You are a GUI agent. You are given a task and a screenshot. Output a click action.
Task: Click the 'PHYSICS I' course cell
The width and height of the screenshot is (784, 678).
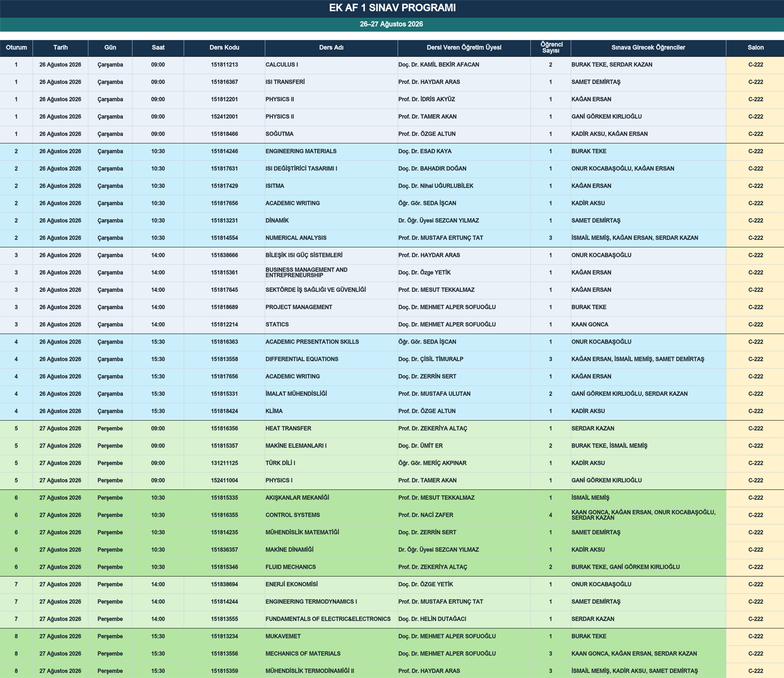click(x=331, y=481)
